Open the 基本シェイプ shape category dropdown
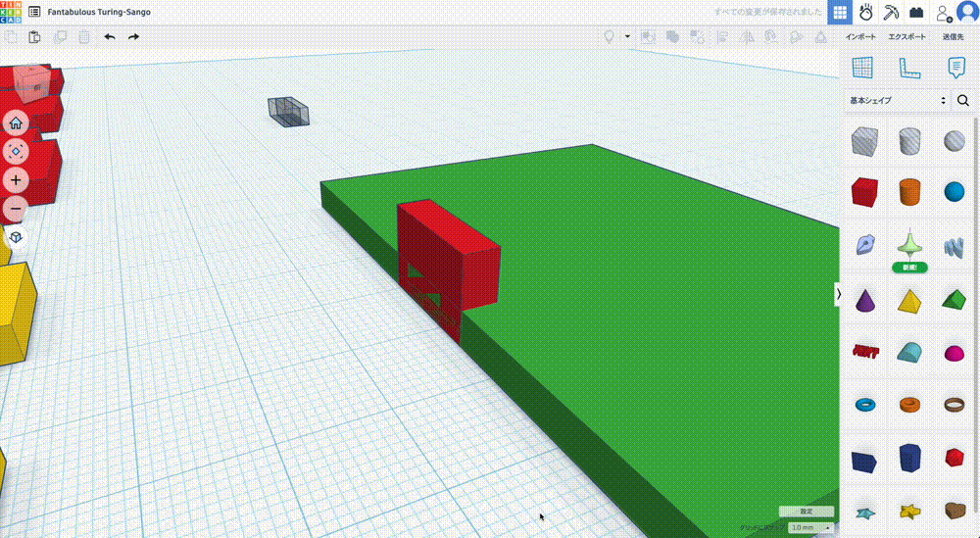The width and height of the screenshot is (980, 538). pyautogui.click(x=898, y=100)
